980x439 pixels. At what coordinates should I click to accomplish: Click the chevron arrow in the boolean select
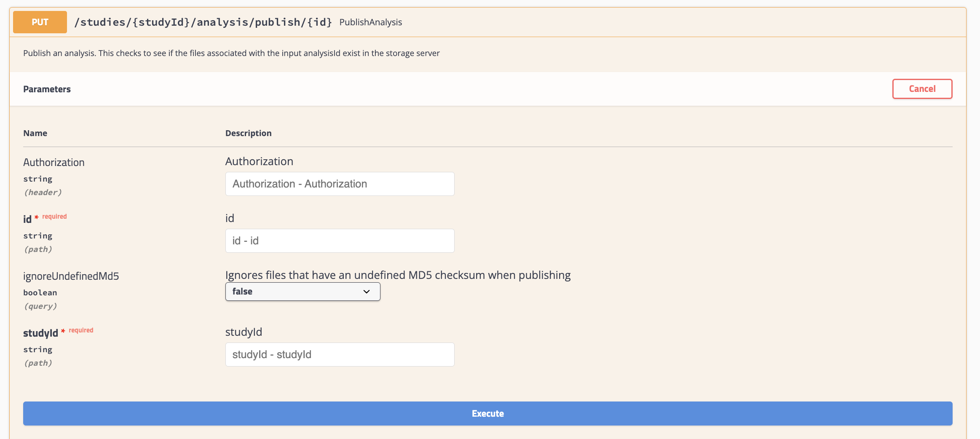pos(366,292)
